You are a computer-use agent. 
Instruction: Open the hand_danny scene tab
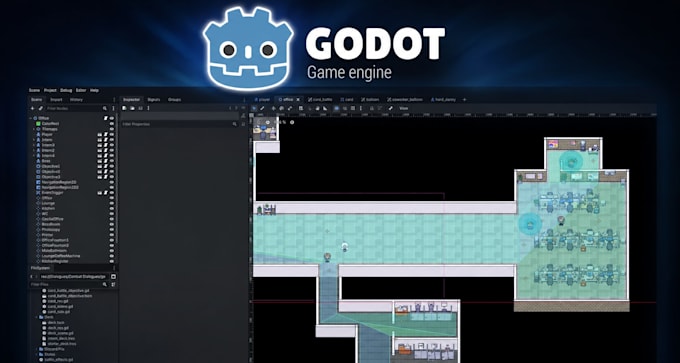point(444,100)
